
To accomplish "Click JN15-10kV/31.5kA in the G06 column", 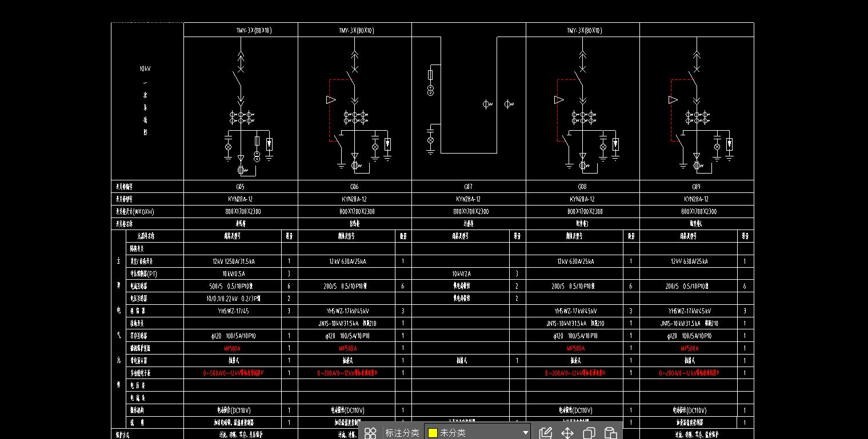I will 338,324.
